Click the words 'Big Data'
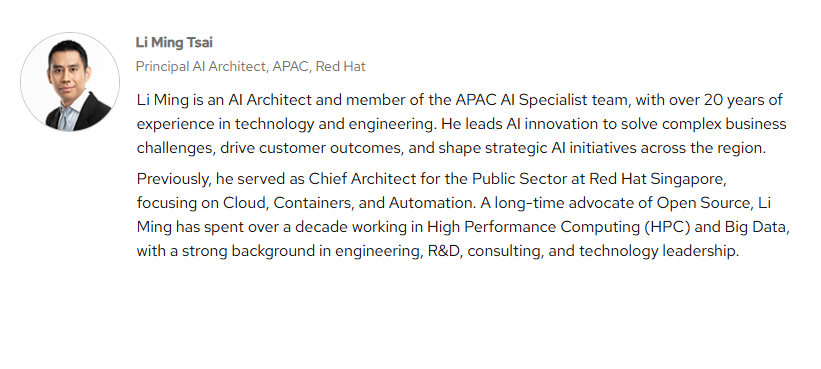 point(756,227)
